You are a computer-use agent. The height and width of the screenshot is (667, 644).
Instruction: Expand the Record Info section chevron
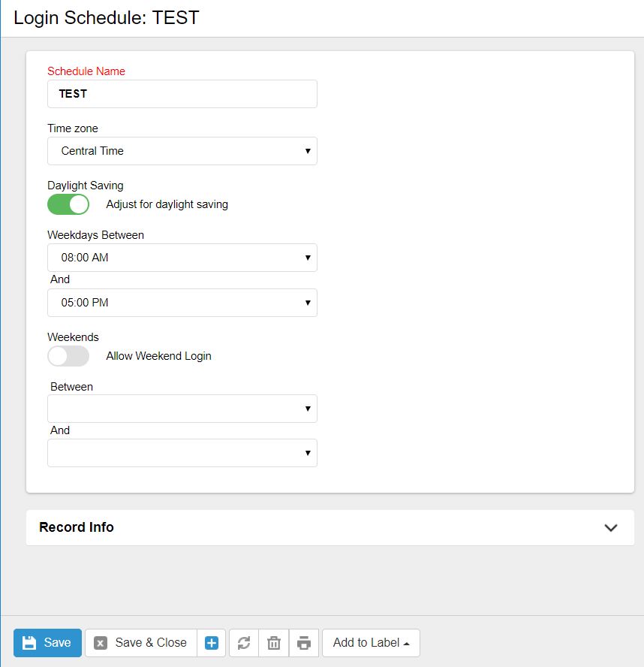(x=611, y=527)
